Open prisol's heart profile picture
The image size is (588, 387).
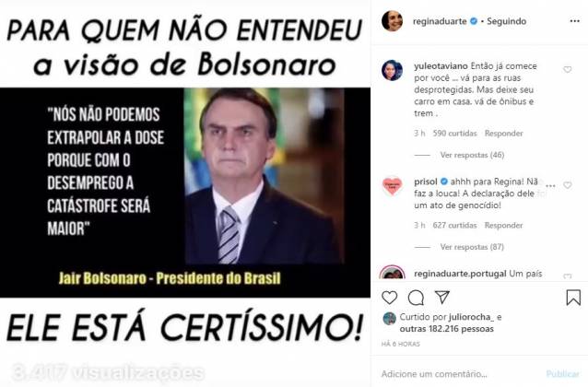(392, 185)
